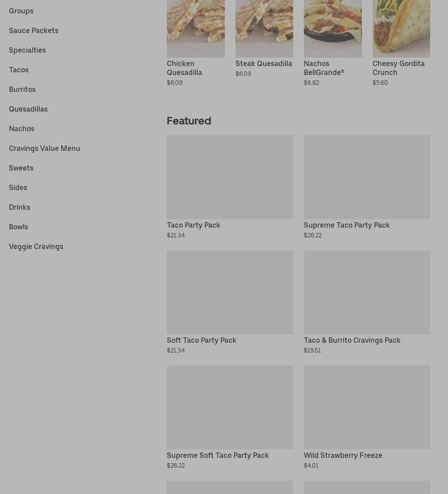Screen dimensions: 448x494
Task: Go to the Specialties category
Action: (x=27, y=50)
